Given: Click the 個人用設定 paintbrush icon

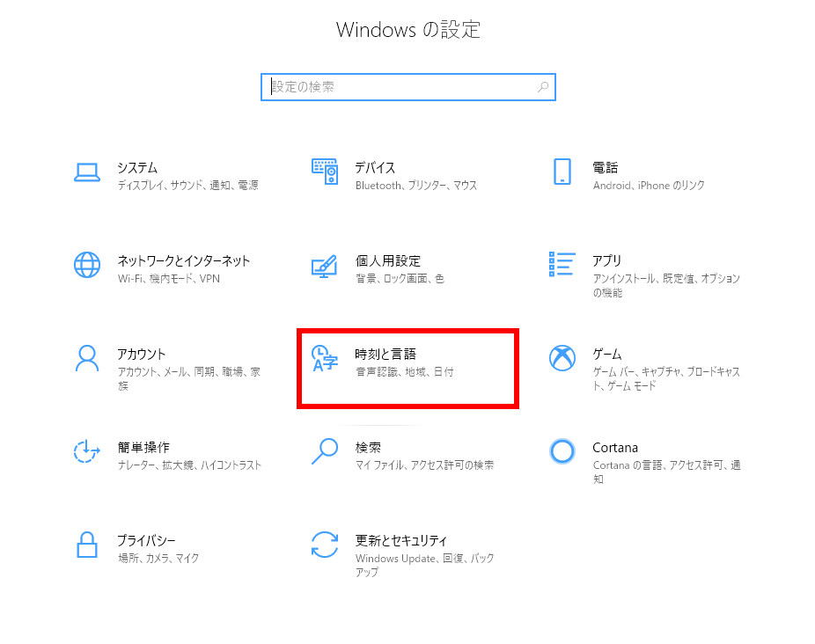Looking at the screenshot, I should (x=325, y=266).
